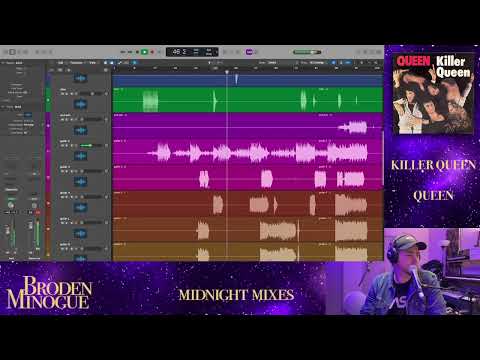
Task: Click the playhead marker in the ruler
Action: tap(227, 72)
